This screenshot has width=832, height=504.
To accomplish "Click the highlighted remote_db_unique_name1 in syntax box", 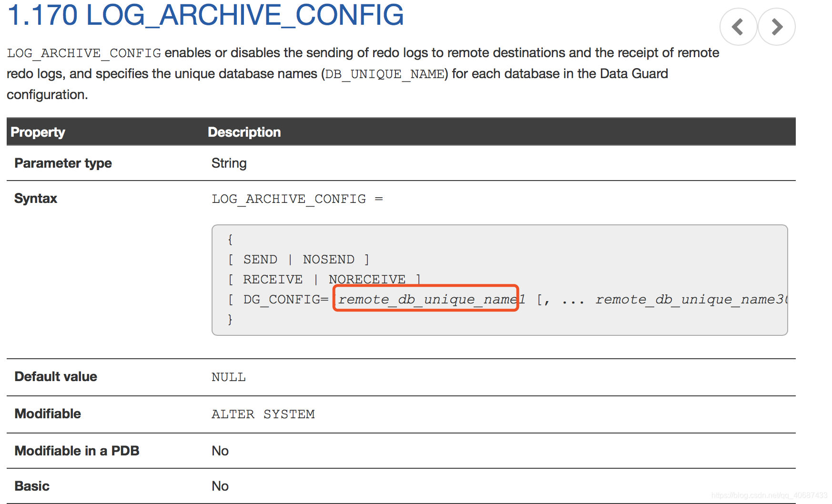I will pyautogui.click(x=426, y=299).
